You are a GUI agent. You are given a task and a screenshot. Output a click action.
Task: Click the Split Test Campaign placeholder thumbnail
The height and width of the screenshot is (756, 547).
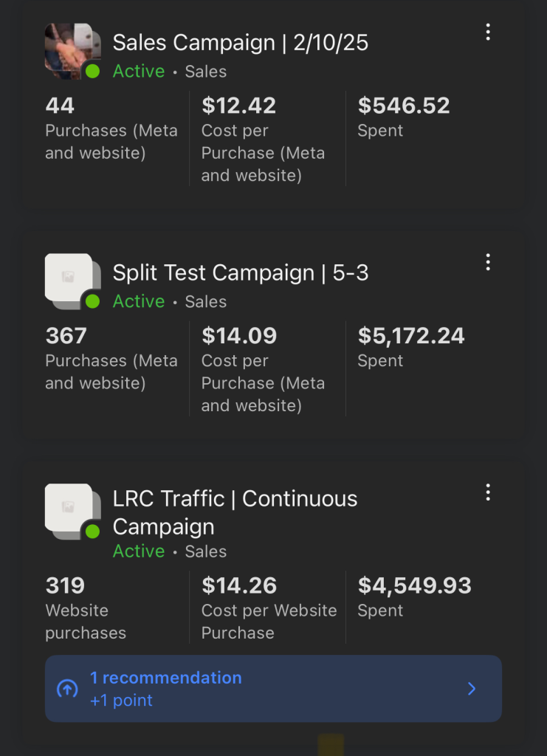[x=69, y=278]
